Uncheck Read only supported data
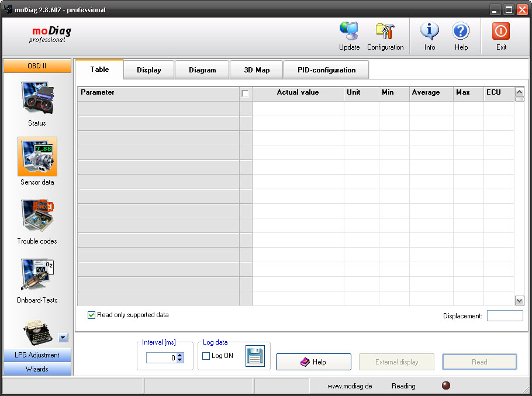This screenshot has width=532, height=396. (x=91, y=315)
